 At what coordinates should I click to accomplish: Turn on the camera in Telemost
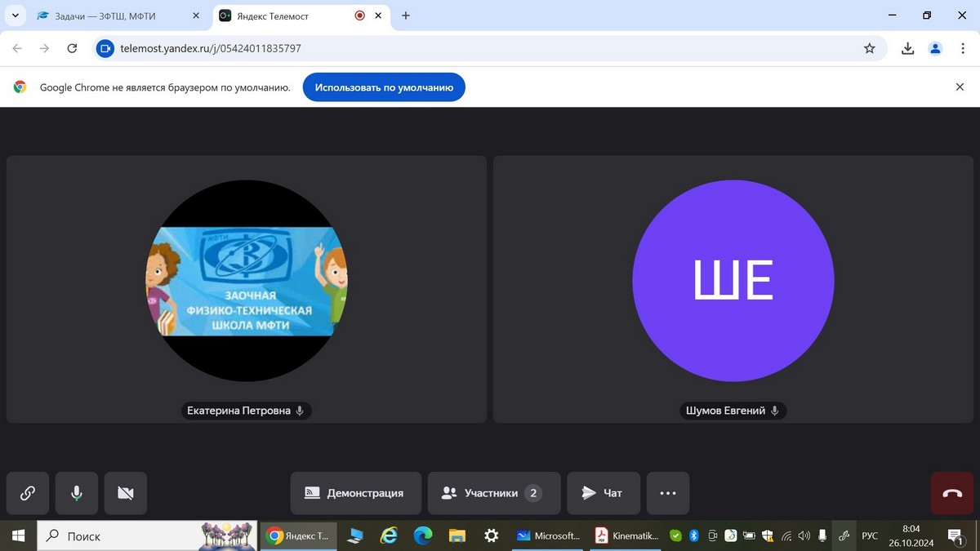tap(126, 493)
